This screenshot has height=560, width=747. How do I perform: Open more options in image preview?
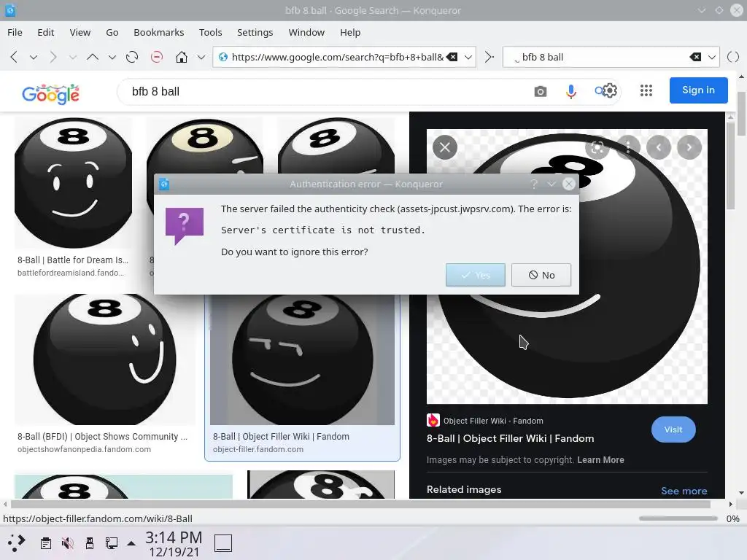[628, 147]
